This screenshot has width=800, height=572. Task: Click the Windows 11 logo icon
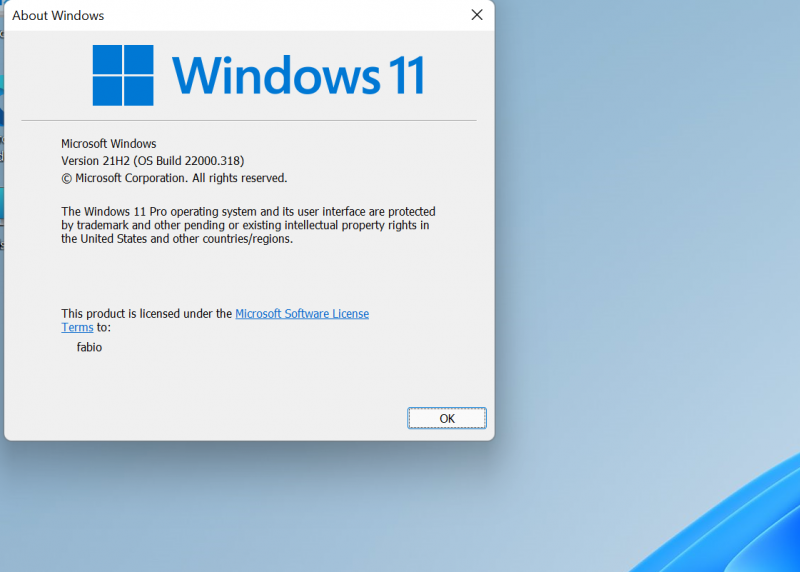123,75
